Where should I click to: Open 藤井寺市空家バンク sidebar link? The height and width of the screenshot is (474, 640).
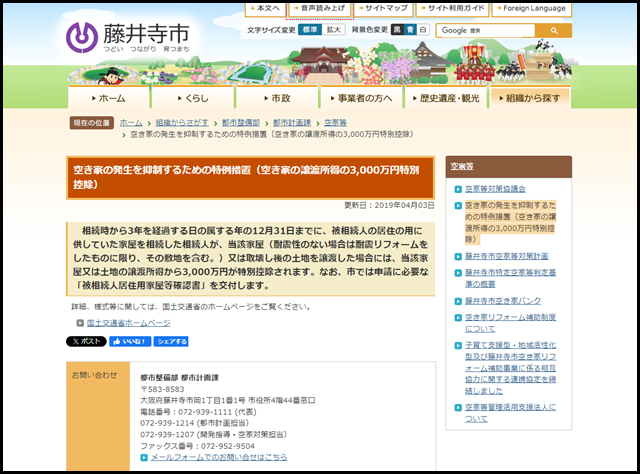coord(505,300)
